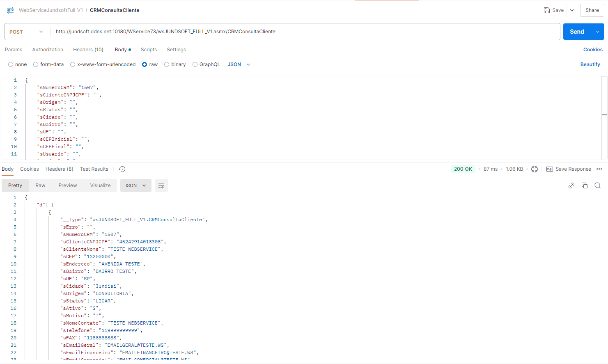Search within the response body
Image resolution: width=608 pixels, height=364 pixels.
coord(598,185)
